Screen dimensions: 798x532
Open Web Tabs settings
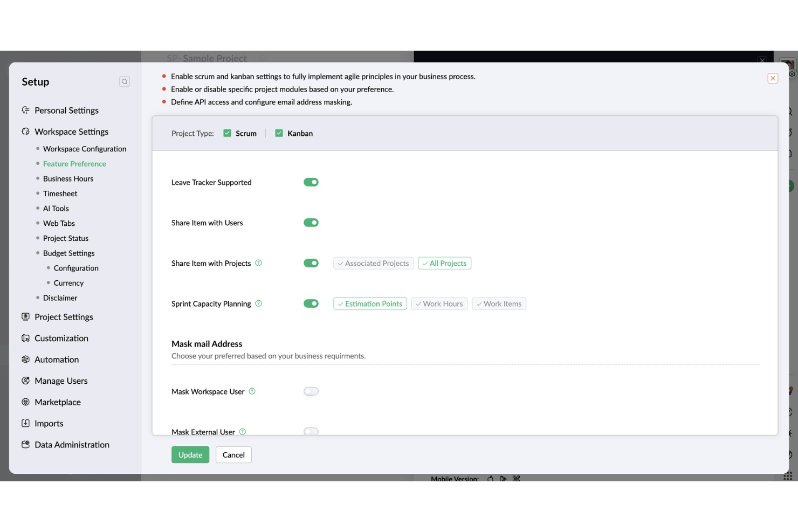coord(59,223)
